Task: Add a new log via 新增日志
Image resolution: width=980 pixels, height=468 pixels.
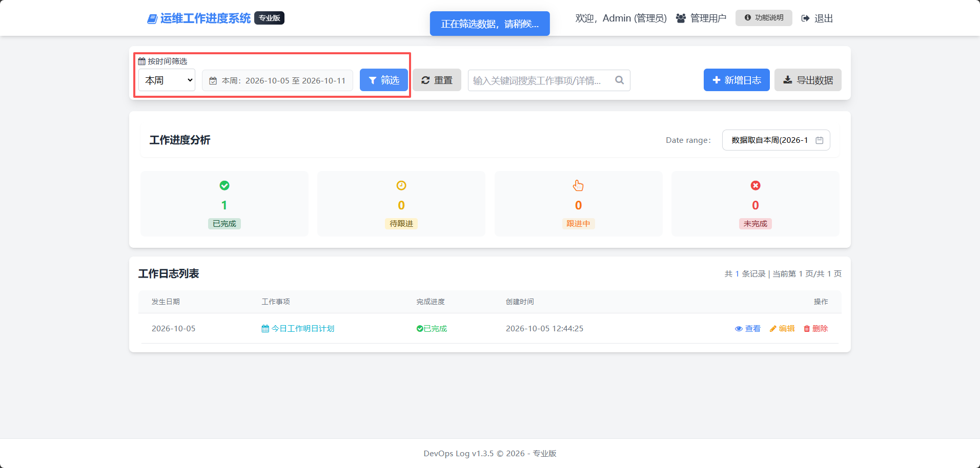Action: (737, 80)
